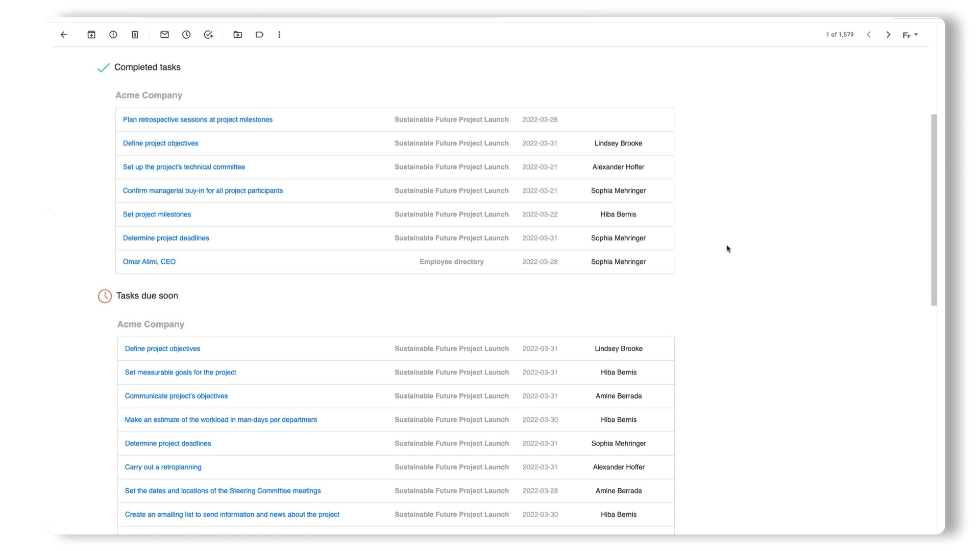Click 2022-03-28 date in Steering Committee row
980x551 pixels.
(540, 491)
